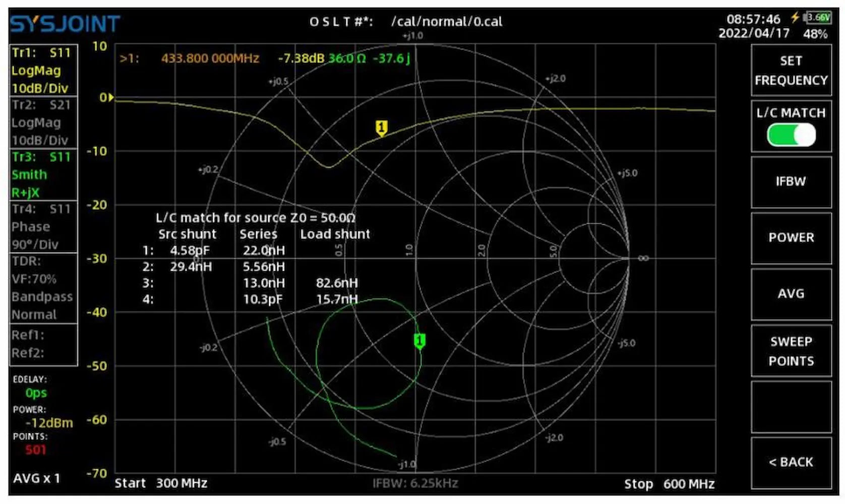845x504 pixels.
Task: Tap the 82.6nH Load shunt value
Action: (337, 283)
